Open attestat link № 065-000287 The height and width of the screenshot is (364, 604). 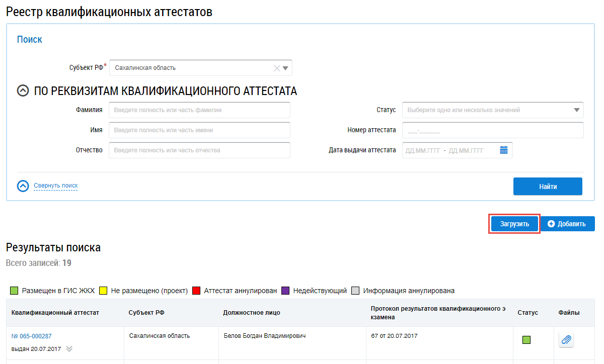click(31, 336)
